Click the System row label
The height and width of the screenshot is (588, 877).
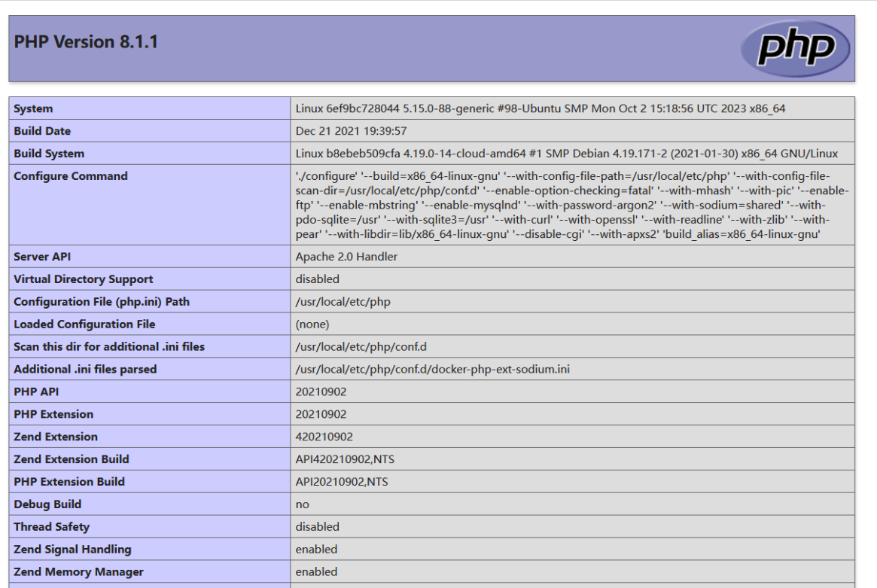[34, 108]
